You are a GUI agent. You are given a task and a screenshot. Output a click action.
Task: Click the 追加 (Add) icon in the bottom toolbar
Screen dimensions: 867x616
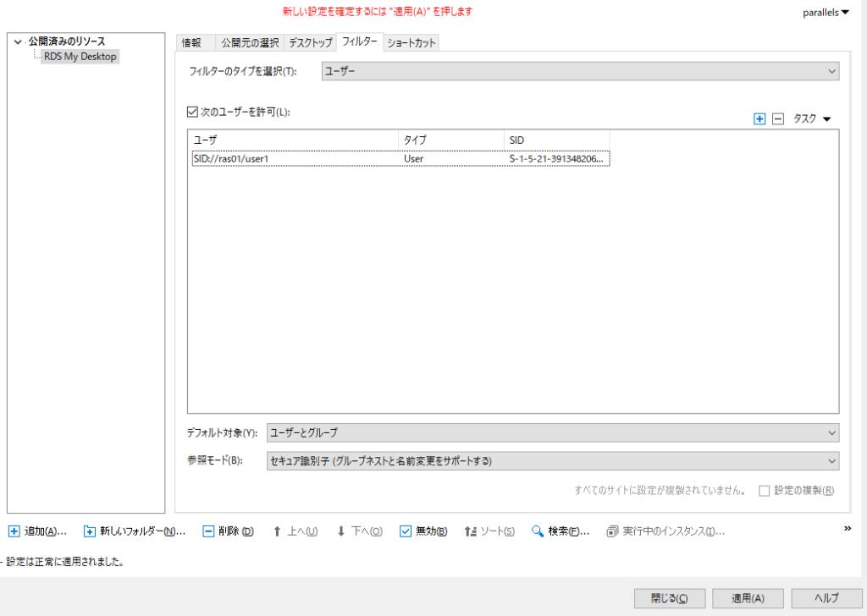point(14,531)
